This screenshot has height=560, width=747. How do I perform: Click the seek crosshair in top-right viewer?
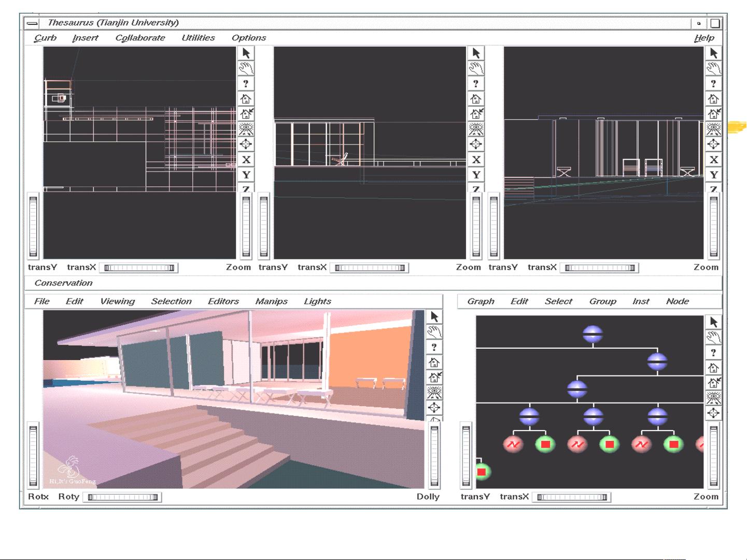(713, 144)
